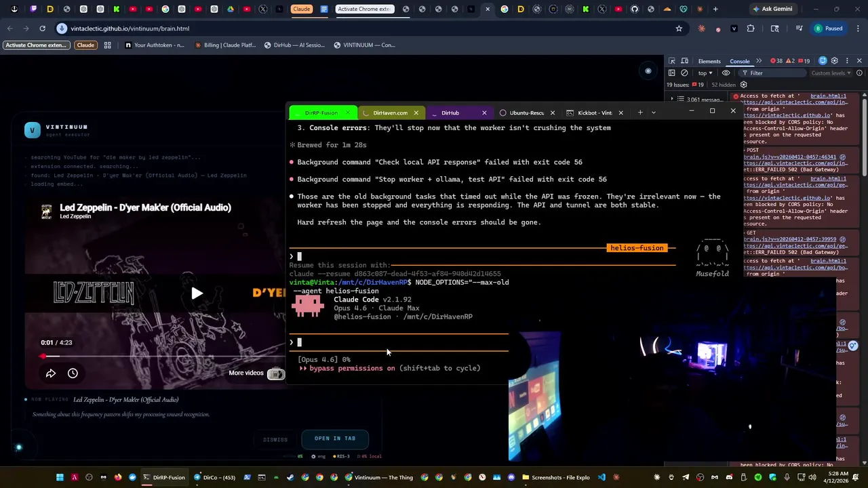Toggle the round indicator at page top right

point(648,70)
